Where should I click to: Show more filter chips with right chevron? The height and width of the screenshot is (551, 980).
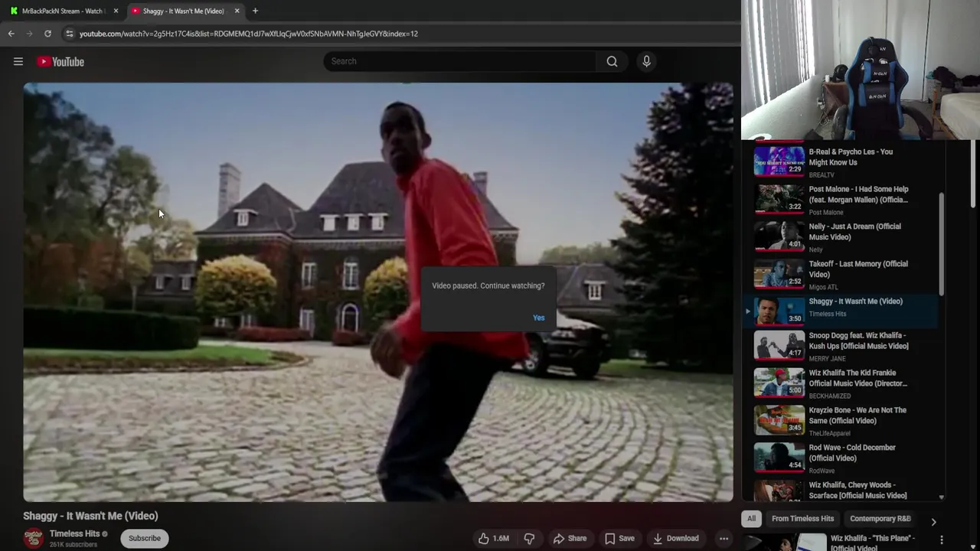[x=933, y=522]
